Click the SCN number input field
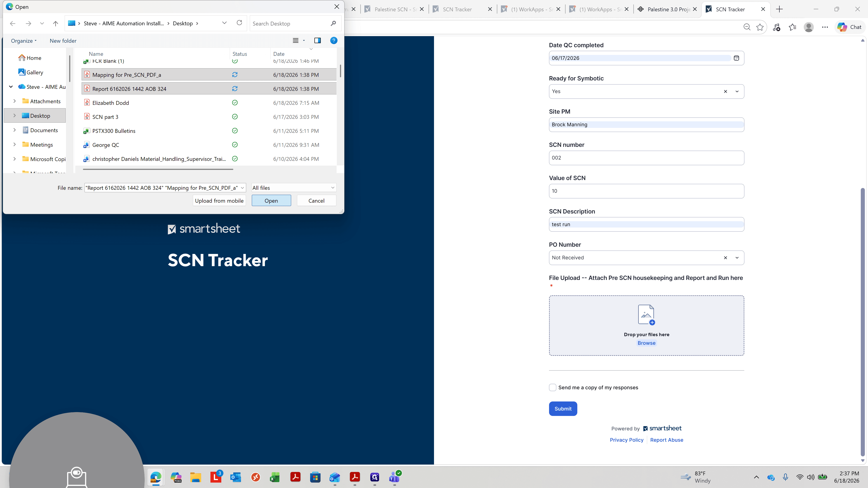The height and width of the screenshot is (488, 868). coord(646,158)
